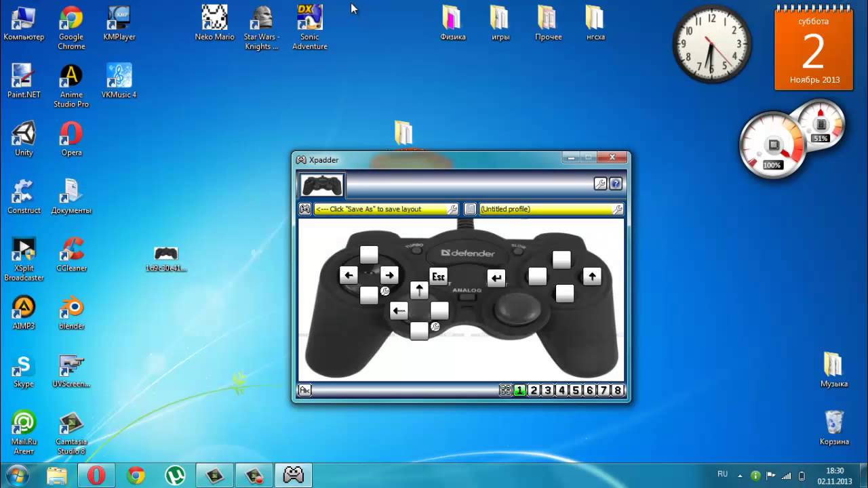Open the Opera taskbar button

[x=96, y=476]
